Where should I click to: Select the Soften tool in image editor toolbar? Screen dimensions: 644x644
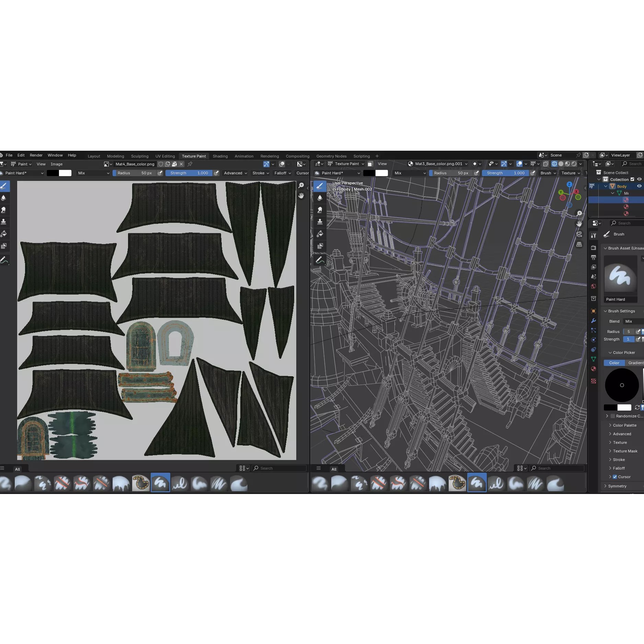(4, 198)
